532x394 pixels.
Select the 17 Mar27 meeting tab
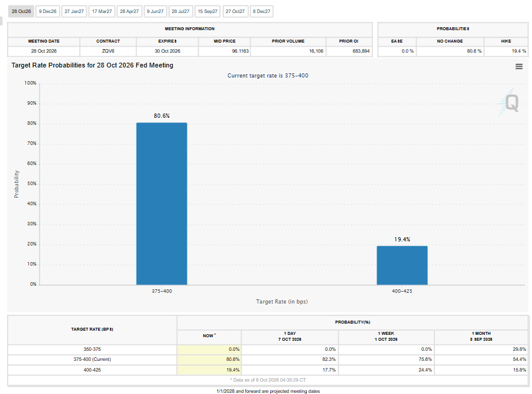[102, 11]
